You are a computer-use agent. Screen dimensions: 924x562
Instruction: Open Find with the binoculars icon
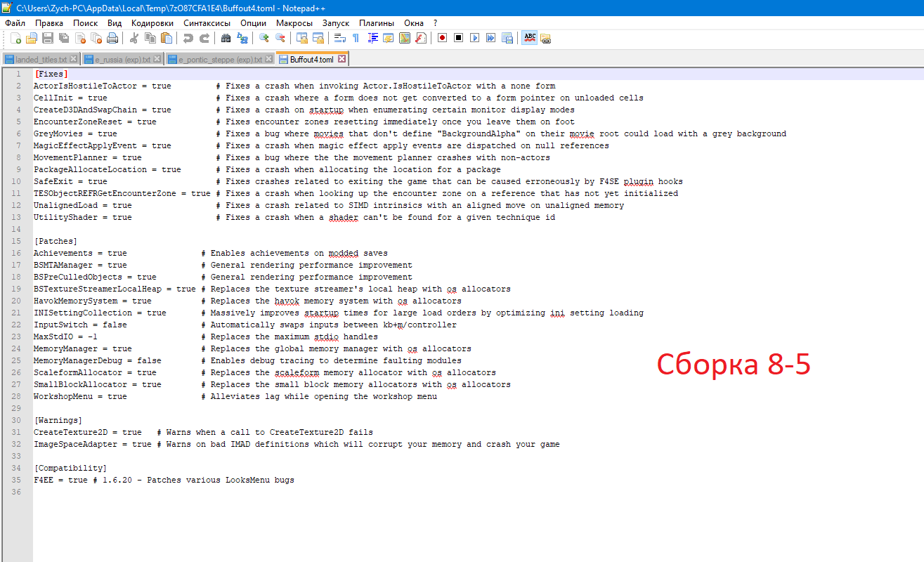[226, 38]
